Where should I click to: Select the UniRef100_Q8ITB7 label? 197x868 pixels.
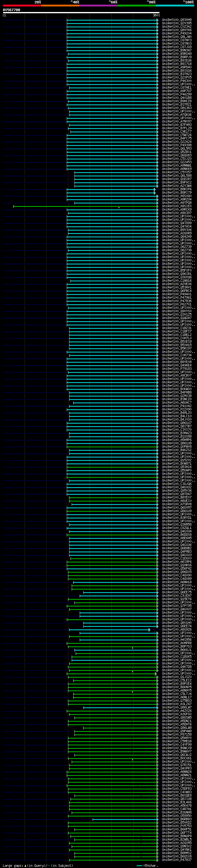(x=177, y=426)
